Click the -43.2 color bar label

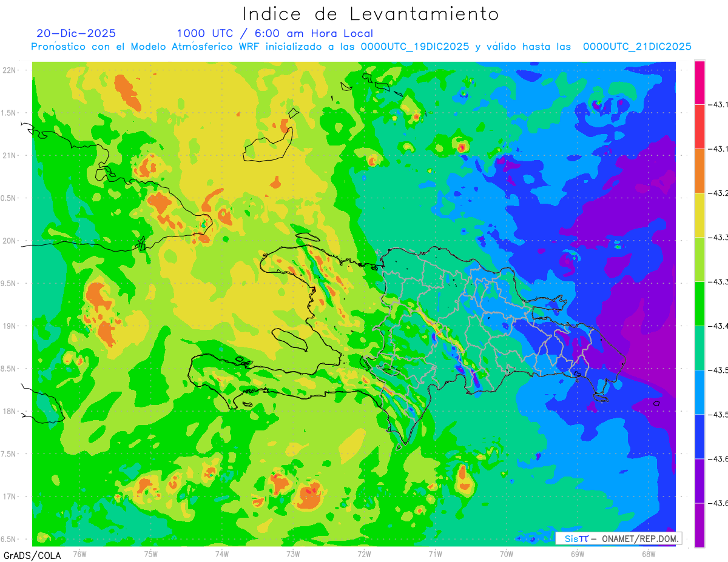[x=718, y=193]
